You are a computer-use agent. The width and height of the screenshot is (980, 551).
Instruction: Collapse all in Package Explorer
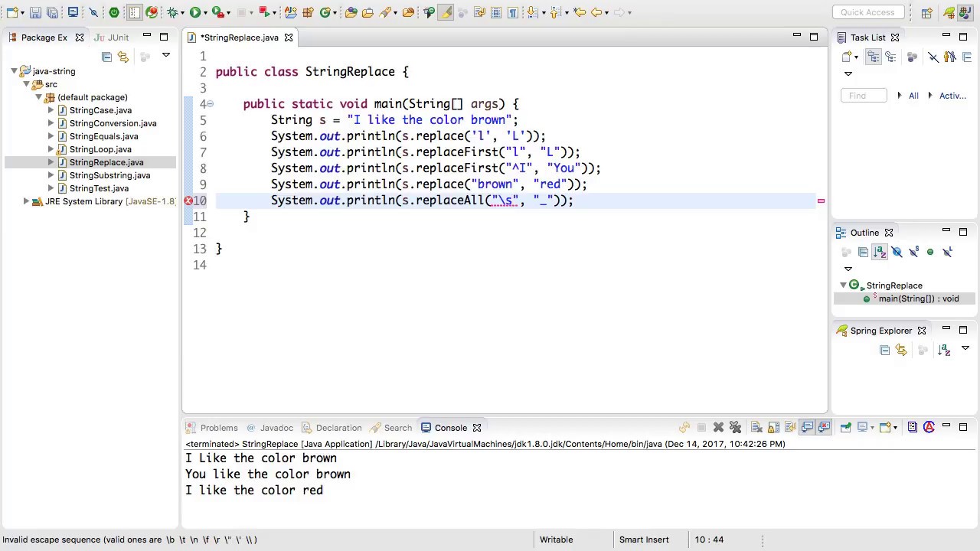(106, 57)
